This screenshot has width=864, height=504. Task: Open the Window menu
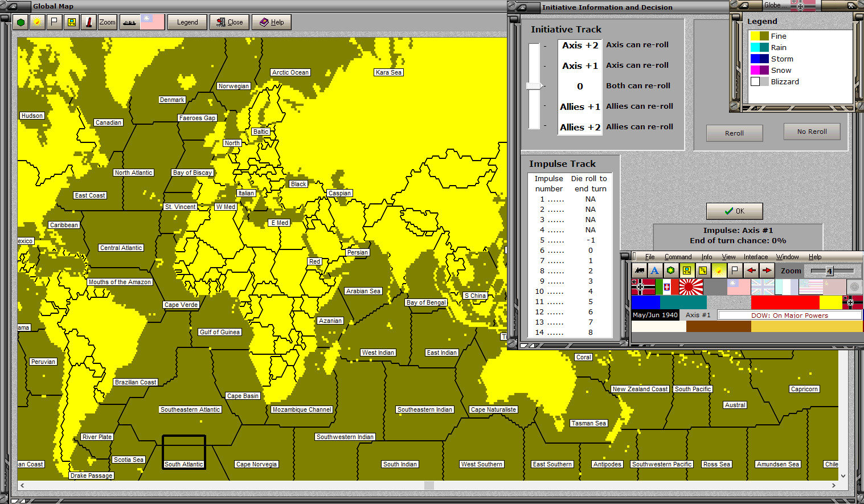[x=787, y=257]
